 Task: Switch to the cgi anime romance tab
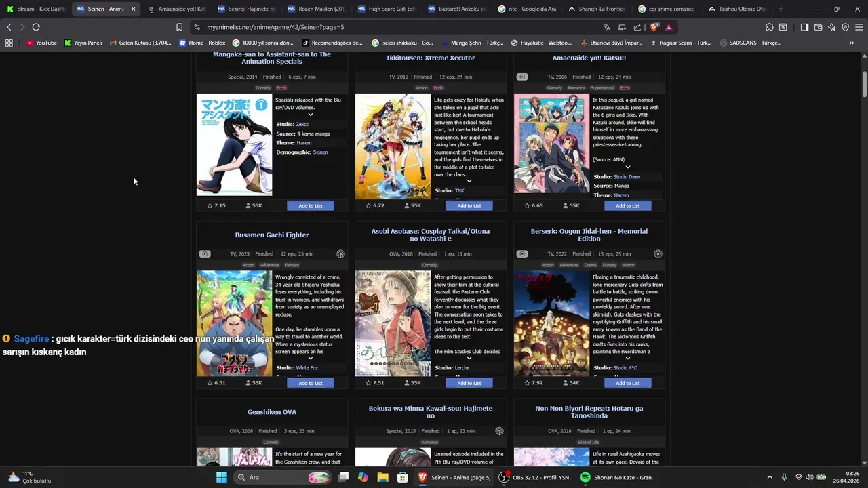[667, 9]
